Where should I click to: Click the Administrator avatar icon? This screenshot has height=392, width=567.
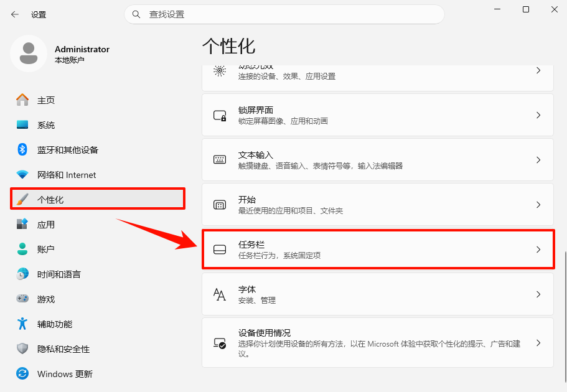coord(29,54)
